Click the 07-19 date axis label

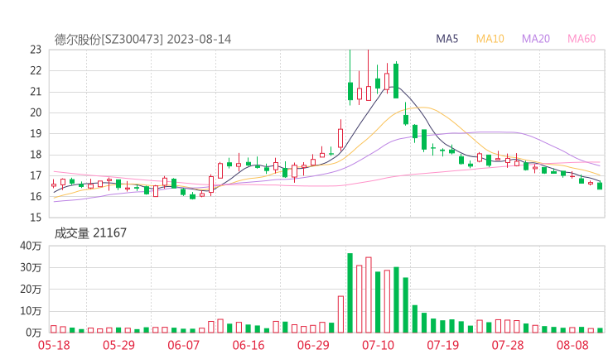point(443,345)
